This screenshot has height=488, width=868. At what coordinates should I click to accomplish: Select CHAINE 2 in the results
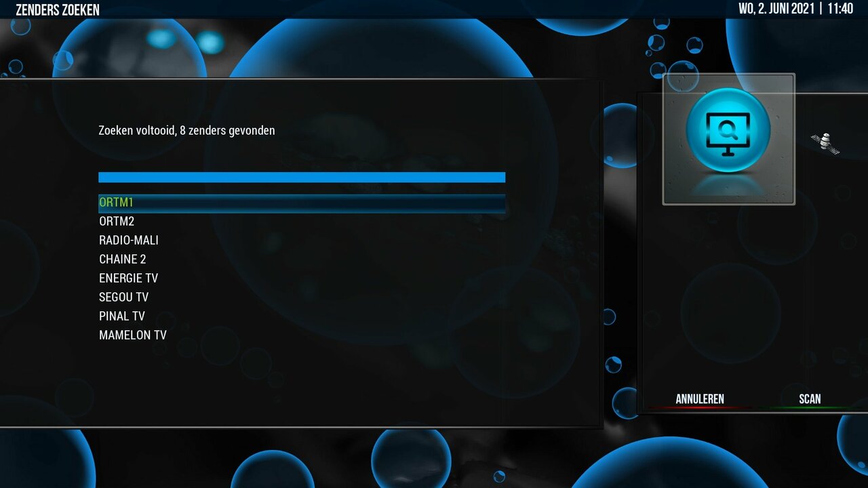pyautogui.click(x=123, y=259)
